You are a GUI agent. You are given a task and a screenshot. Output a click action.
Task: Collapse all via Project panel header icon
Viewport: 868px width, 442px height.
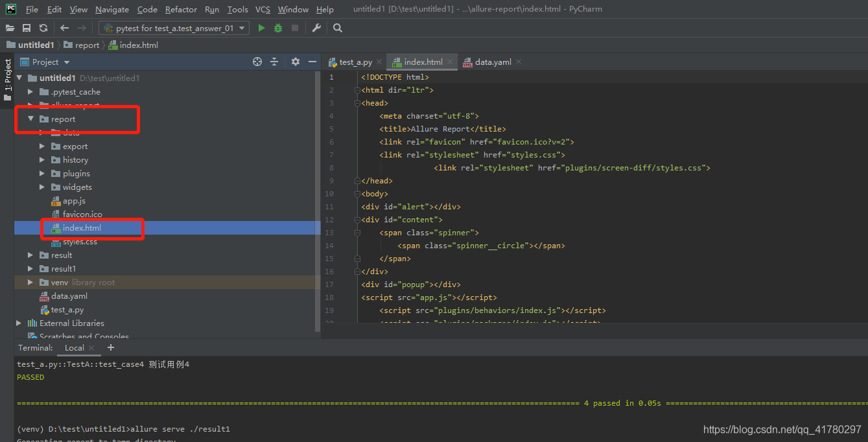[274, 62]
